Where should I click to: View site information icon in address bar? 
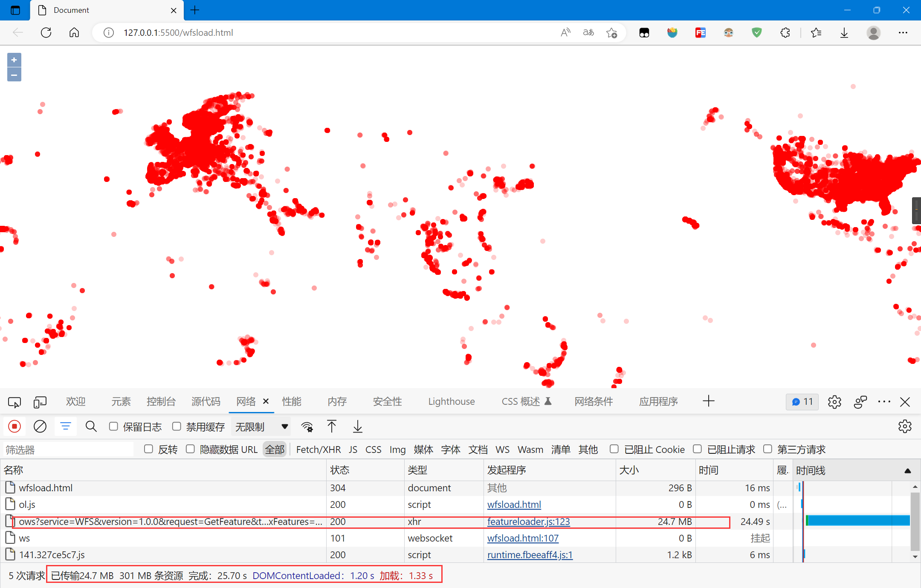pyautogui.click(x=109, y=32)
